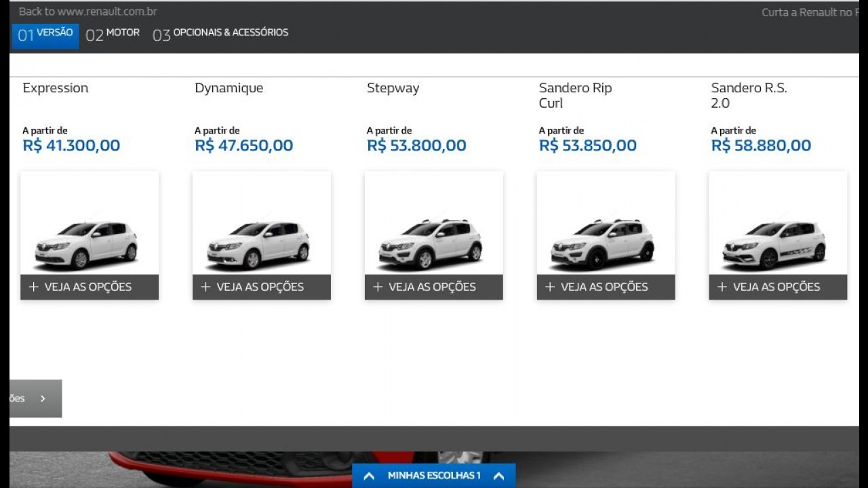Click the plus icon on Dynamique card
This screenshot has height=488, width=868.
(x=206, y=287)
